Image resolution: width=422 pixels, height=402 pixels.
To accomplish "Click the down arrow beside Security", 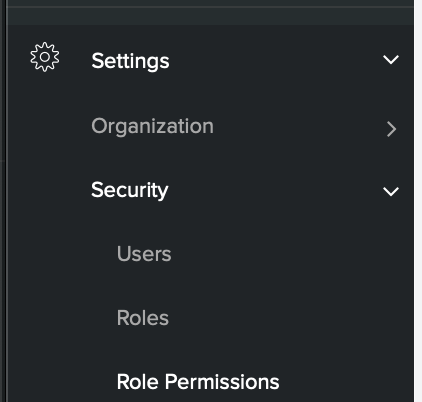I will coord(391,191).
